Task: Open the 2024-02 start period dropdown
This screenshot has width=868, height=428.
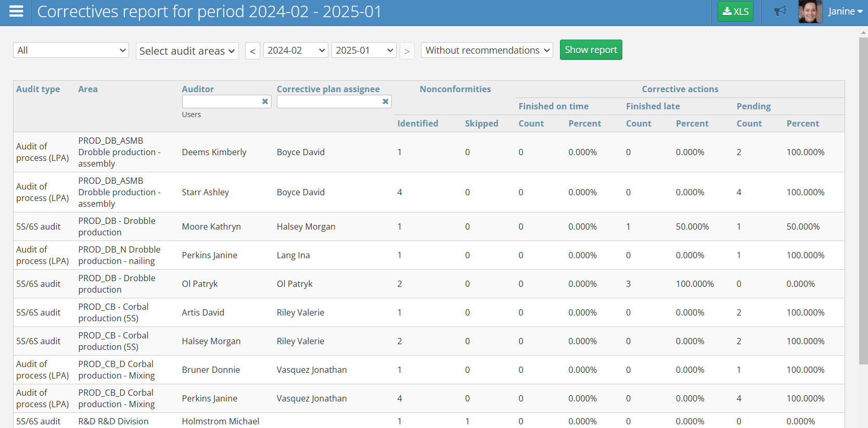Action: (296, 51)
